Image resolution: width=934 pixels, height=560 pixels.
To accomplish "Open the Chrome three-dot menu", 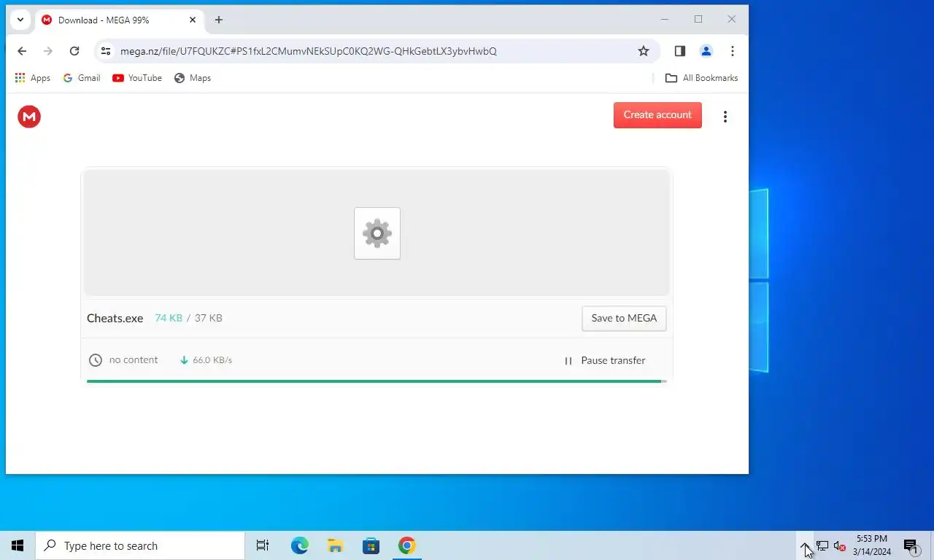I will 732,51.
